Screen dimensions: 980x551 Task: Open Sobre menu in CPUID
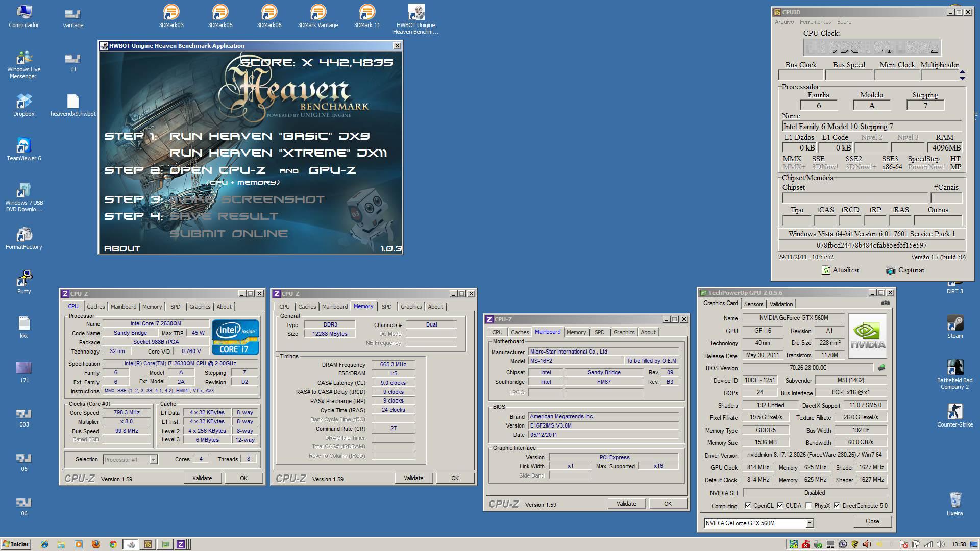(844, 22)
